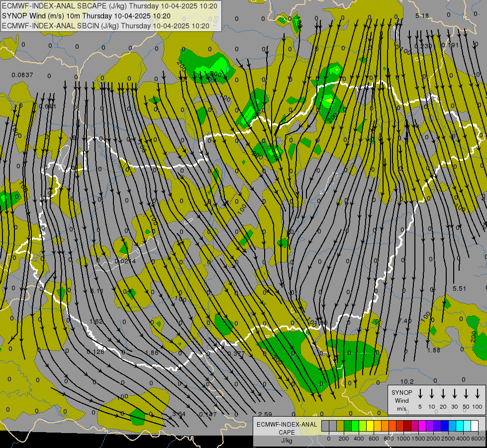The image size is (487, 448).
Task: Click the 1000 tick label in the CAPE legend
Action: 404,439
